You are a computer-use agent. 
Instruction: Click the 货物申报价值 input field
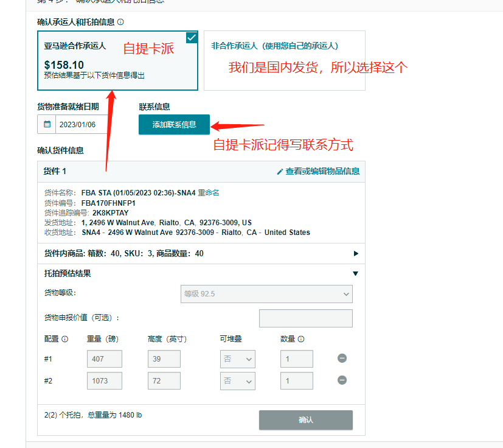pyautogui.click(x=306, y=318)
